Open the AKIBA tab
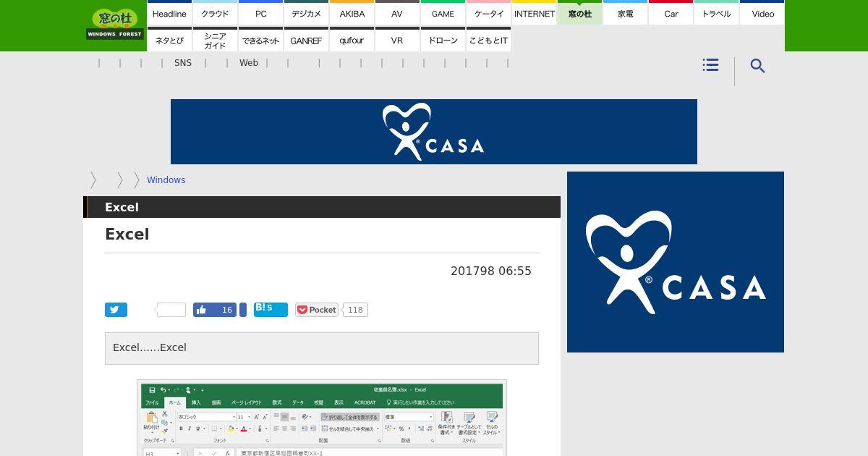The image size is (868, 456). click(352, 13)
